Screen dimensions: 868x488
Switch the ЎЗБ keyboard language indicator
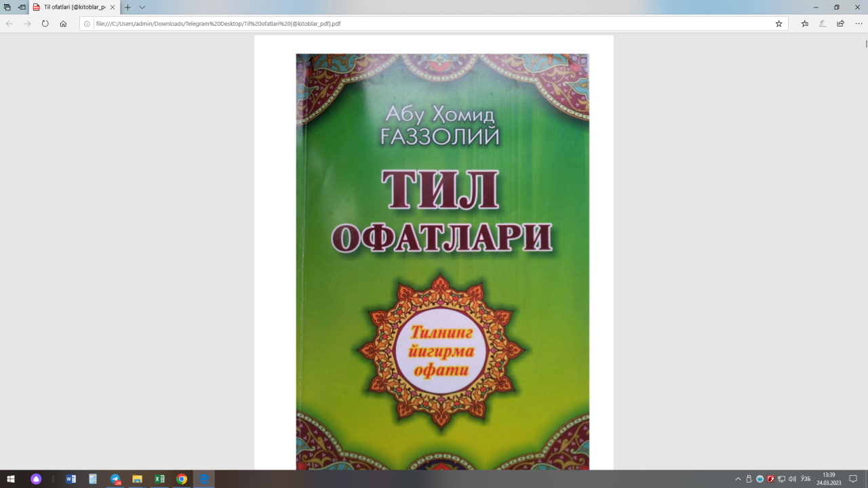pos(806,479)
